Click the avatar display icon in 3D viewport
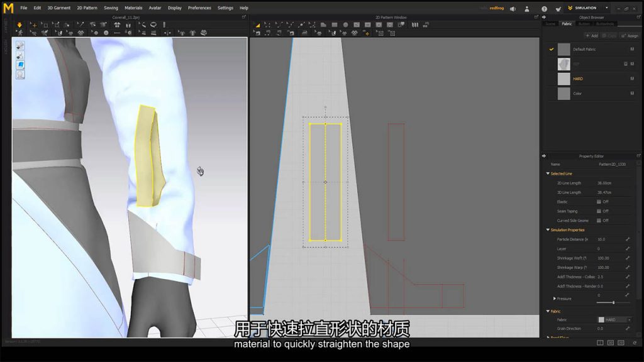The image size is (644, 362). point(20,74)
